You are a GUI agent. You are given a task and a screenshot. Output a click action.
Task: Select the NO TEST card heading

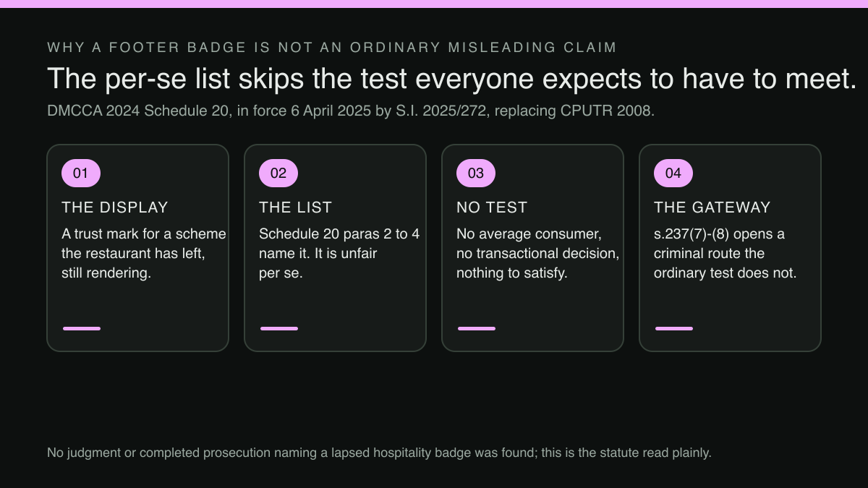(x=492, y=207)
